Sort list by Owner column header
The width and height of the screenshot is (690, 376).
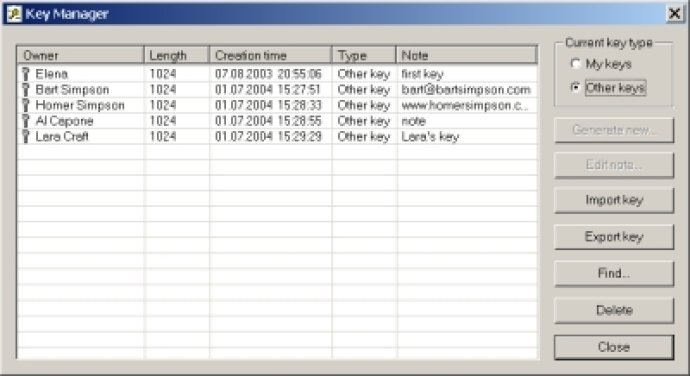(x=81, y=55)
